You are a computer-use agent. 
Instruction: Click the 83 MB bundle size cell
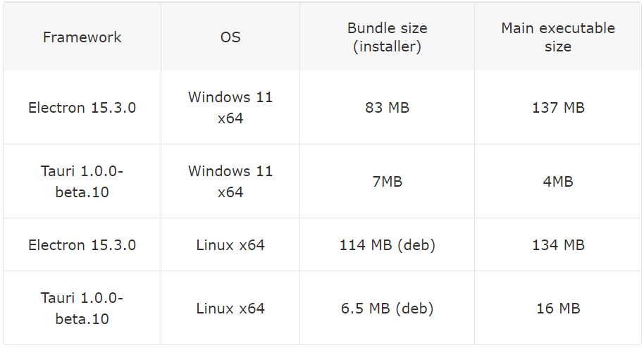click(x=387, y=108)
